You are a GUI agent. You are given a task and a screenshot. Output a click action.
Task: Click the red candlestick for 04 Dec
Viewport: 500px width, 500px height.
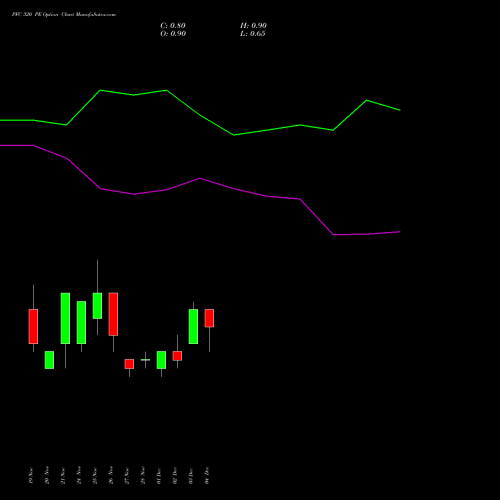pyautogui.click(x=209, y=318)
